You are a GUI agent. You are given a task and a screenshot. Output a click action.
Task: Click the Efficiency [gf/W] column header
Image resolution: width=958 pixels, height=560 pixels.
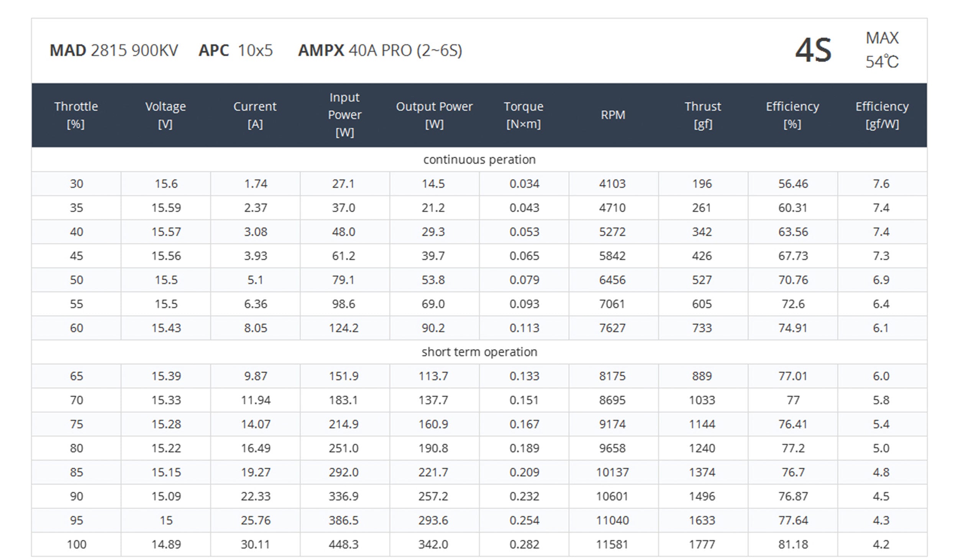click(x=882, y=115)
